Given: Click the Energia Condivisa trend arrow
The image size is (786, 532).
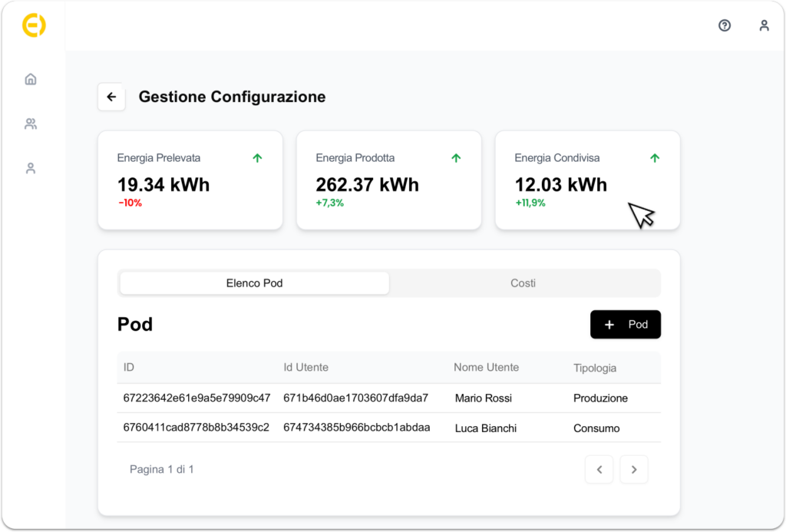Looking at the screenshot, I should pyautogui.click(x=655, y=158).
